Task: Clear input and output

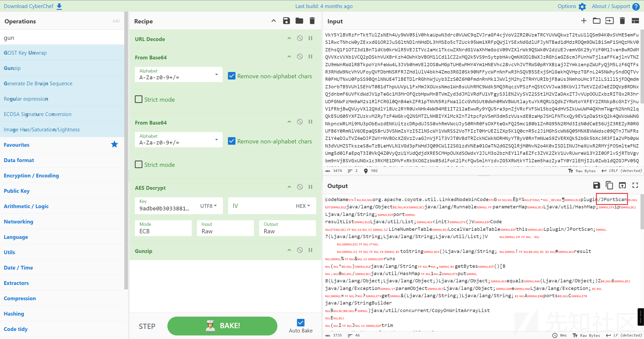Action: 622,21
